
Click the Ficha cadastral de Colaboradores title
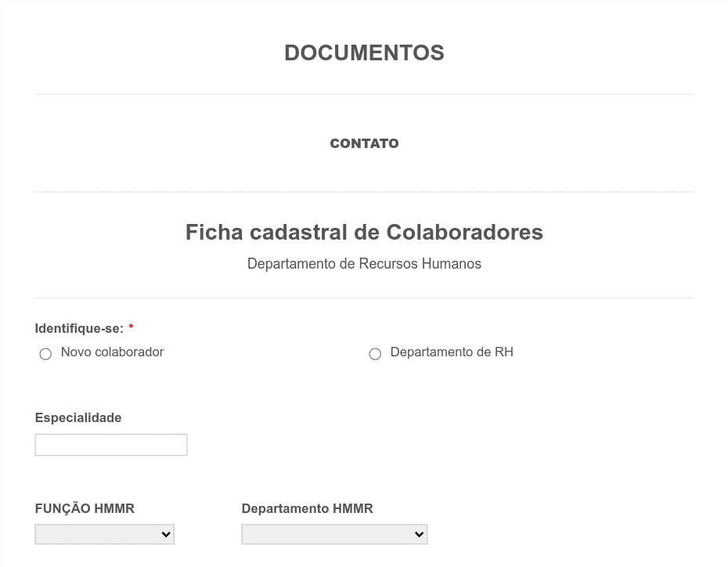tap(365, 232)
